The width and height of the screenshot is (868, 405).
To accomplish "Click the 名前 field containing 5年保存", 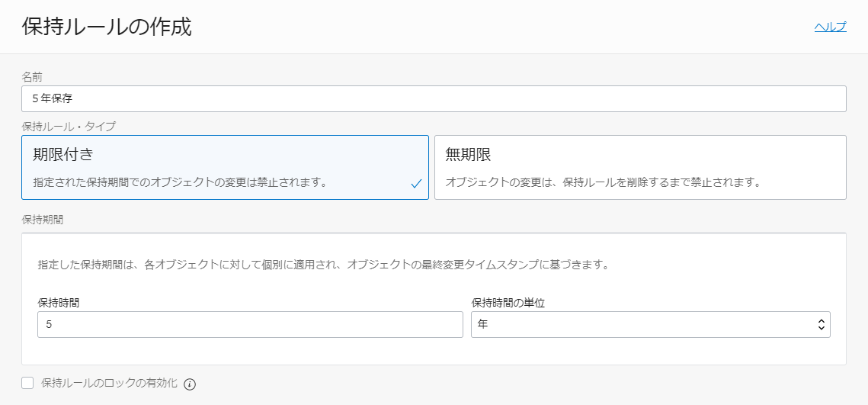I will 434,98.
